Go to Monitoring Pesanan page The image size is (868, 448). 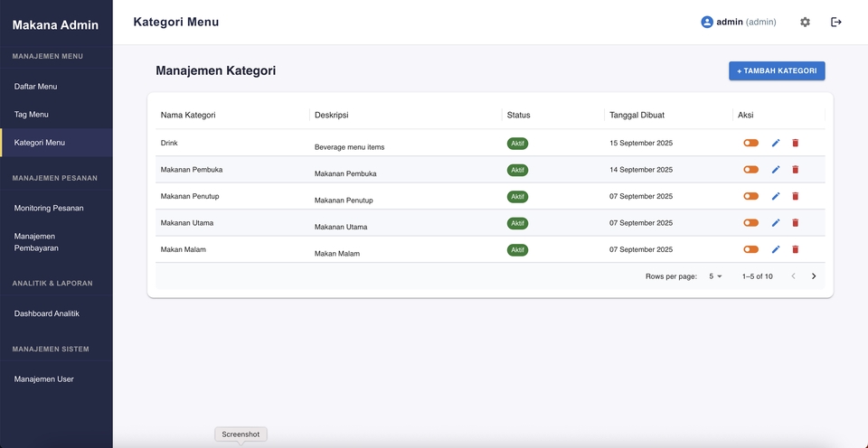[49, 208]
